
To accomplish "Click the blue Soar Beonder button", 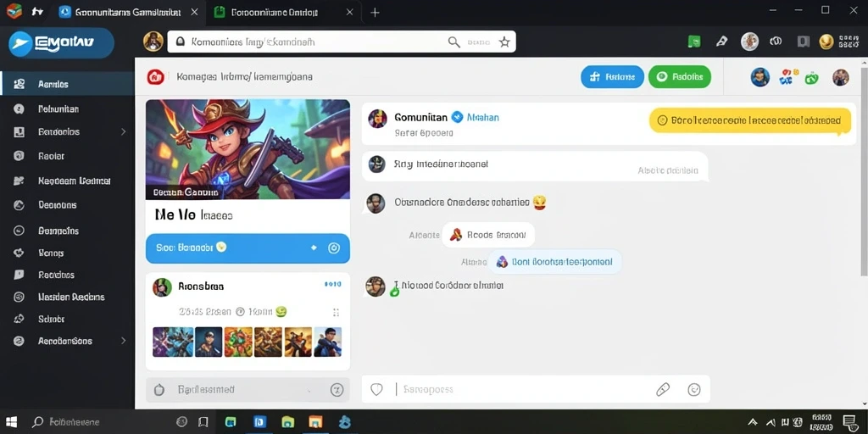I will pos(248,248).
